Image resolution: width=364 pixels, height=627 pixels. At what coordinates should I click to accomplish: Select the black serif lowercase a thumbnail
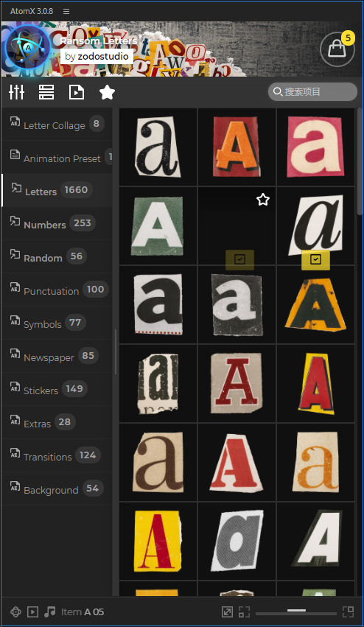pos(158,147)
